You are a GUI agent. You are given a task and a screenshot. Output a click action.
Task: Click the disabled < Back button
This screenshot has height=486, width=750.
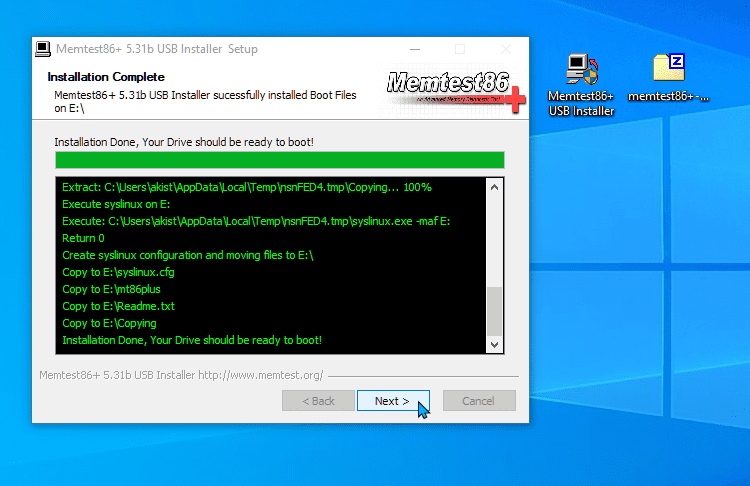(x=318, y=401)
